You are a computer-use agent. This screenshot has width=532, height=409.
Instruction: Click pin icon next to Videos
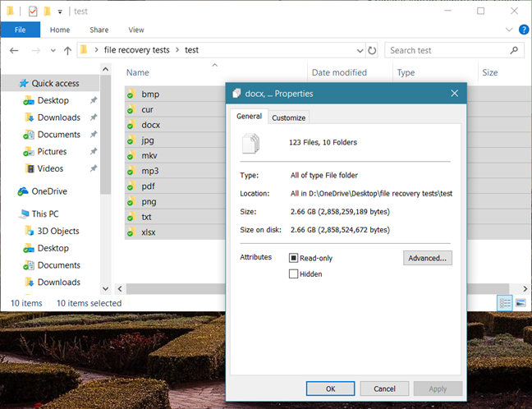click(x=94, y=168)
